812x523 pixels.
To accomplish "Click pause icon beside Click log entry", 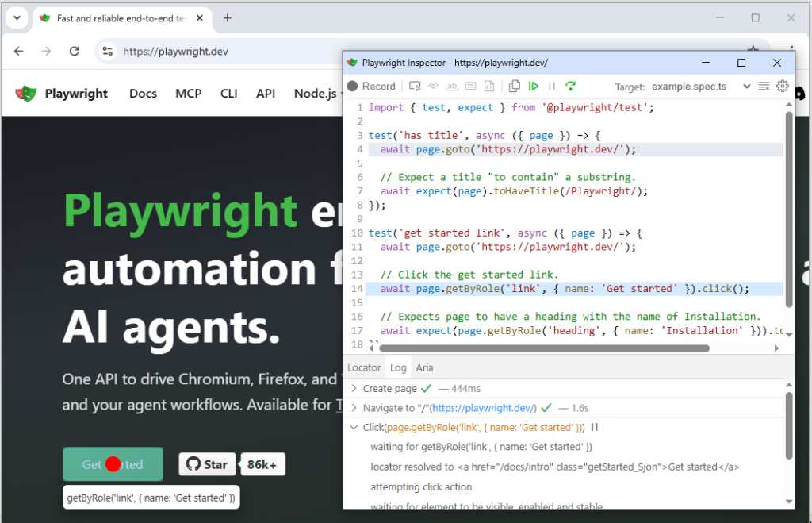I will pyautogui.click(x=595, y=427).
